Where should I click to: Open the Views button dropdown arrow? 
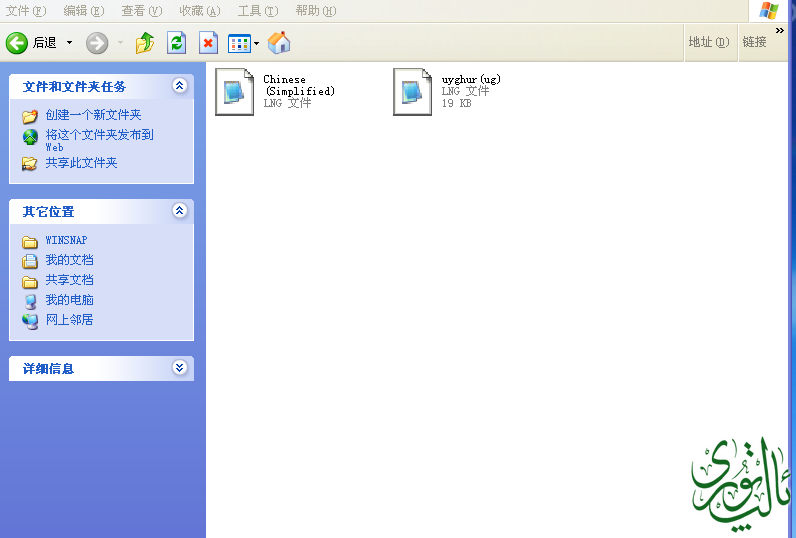click(x=256, y=43)
